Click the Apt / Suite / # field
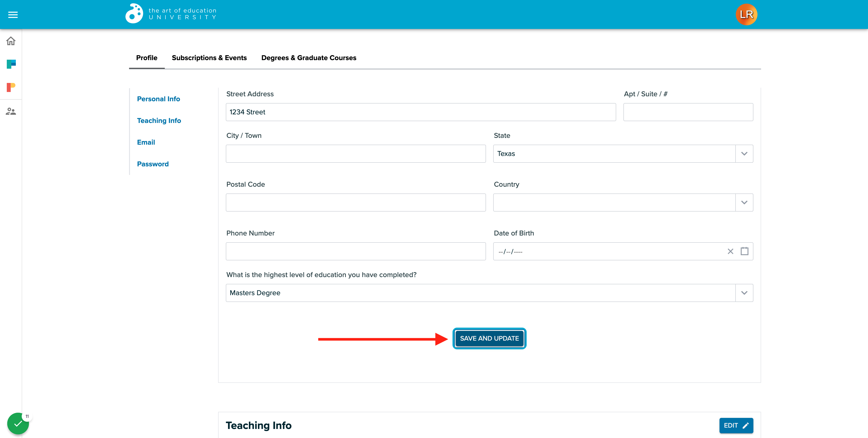 (688, 112)
